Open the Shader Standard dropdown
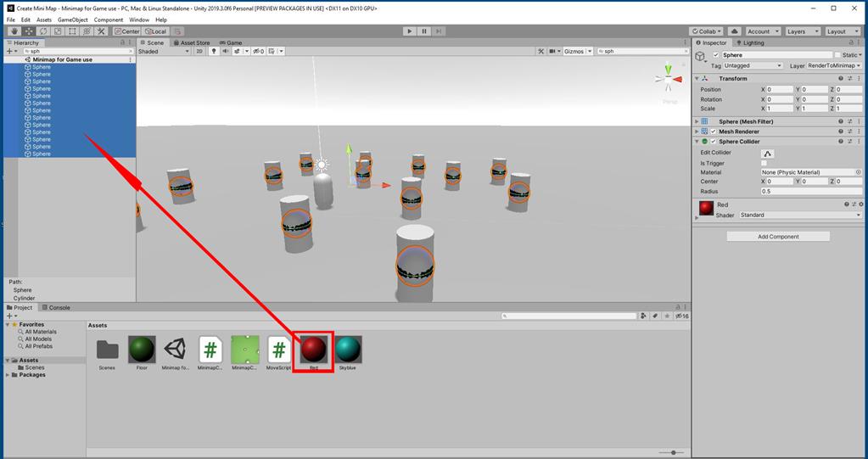 pos(800,215)
